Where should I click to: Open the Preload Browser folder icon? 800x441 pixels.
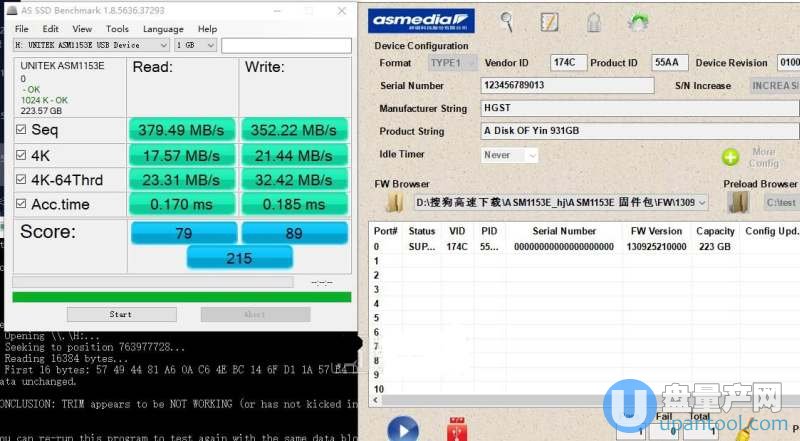point(740,202)
